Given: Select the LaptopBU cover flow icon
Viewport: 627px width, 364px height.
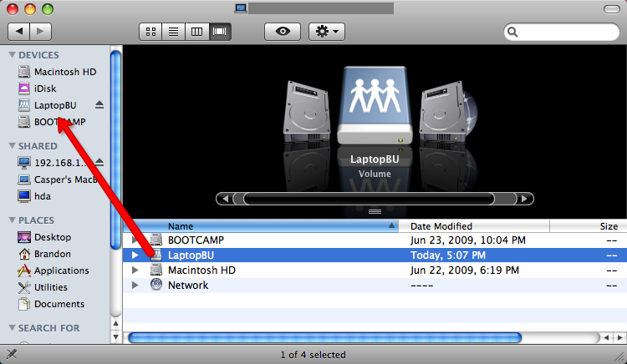Looking at the screenshot, I should 375,105.
